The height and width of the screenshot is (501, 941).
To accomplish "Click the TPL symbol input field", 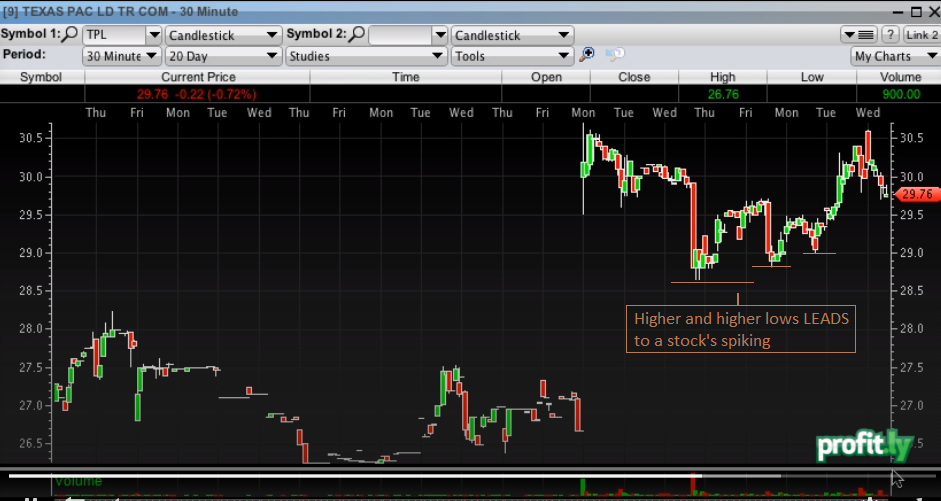I will (x=114, y=35).
